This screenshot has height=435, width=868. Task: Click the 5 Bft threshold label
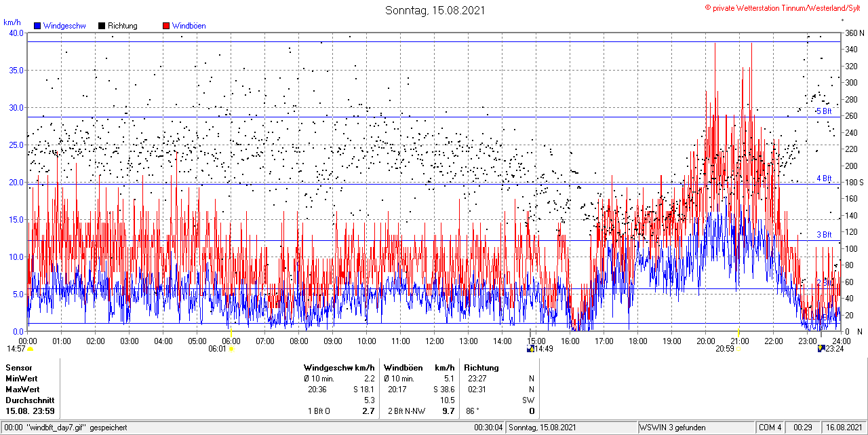[x=823, y=111]
